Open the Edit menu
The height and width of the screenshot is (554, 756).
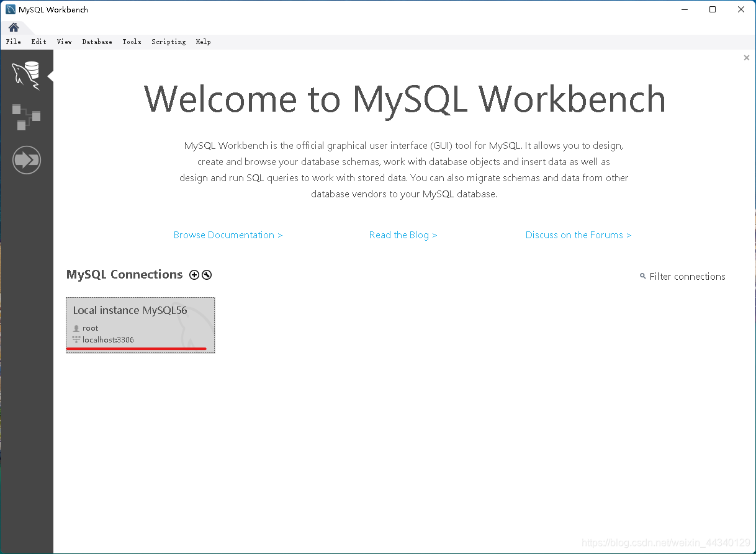click(x=38, y=42)
